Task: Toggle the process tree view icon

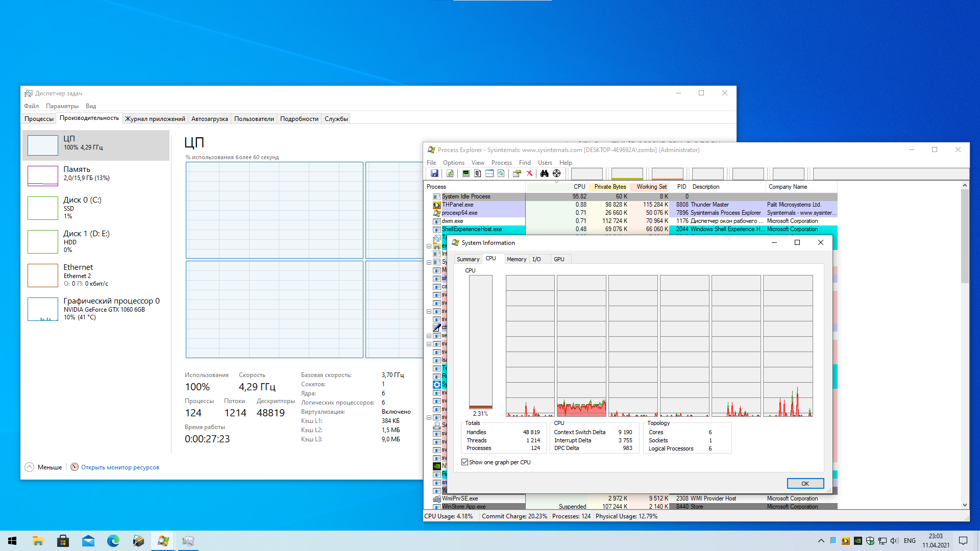Action: (478, 173)
